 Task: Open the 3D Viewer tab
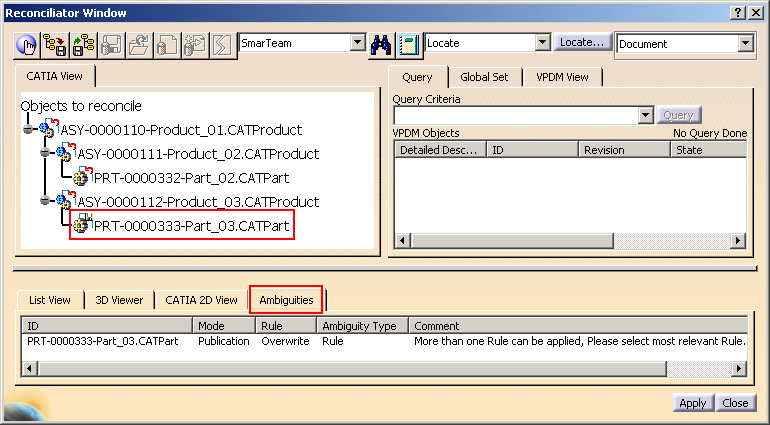coord(119,300)
